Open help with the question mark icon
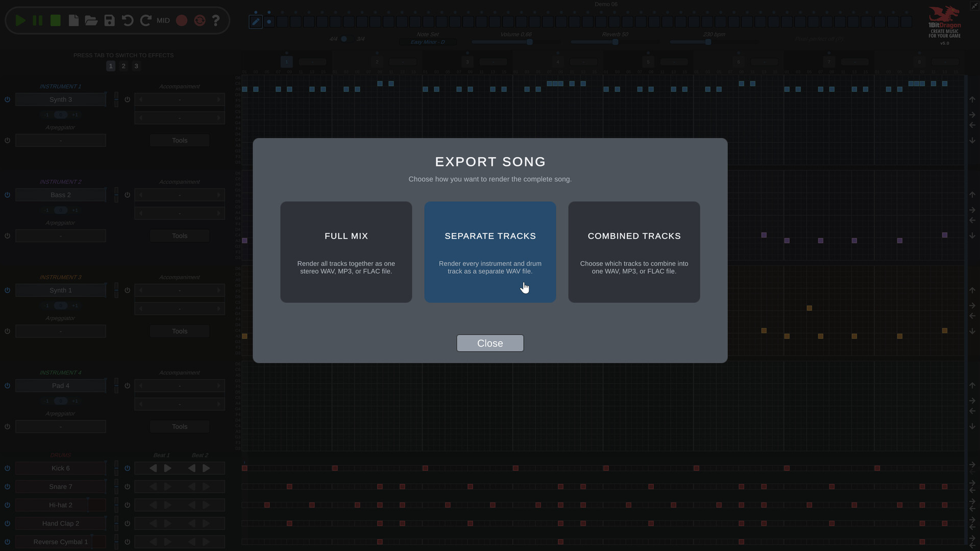 216,20
